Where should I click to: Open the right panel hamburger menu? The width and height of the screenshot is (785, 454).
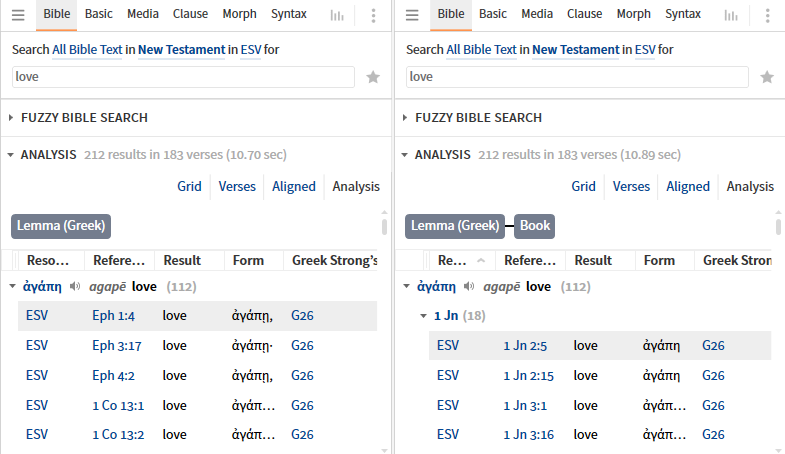pyautogui.click(x=412, y=15)
